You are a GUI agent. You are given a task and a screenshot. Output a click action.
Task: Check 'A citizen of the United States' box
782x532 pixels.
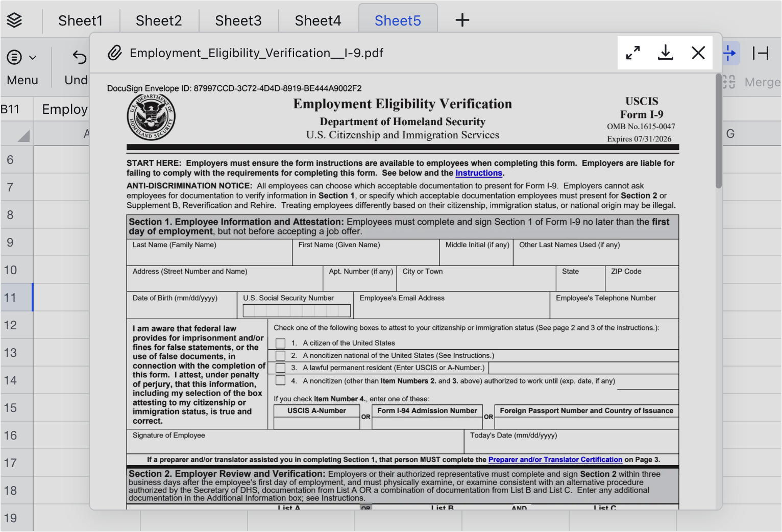pos(280,343)
